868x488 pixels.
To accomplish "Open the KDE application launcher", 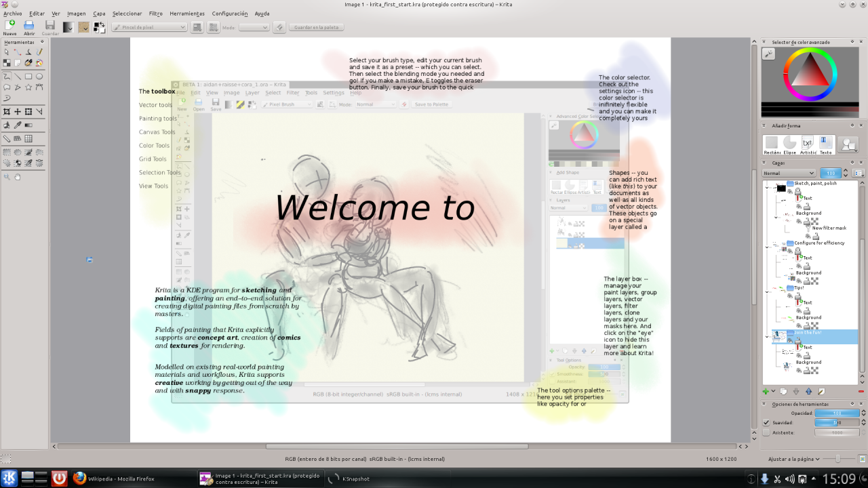I will [9, 479].
